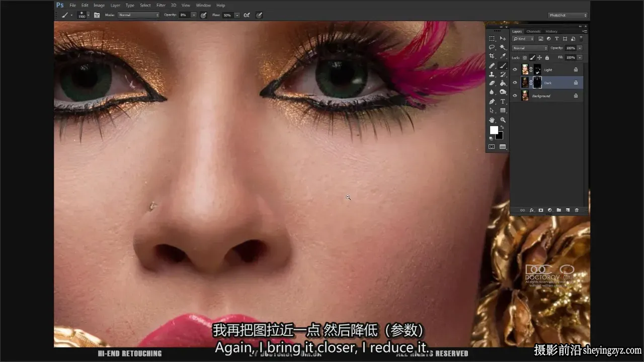Screen dimensions: 644x362
Task: Create a new layer
Action: 568,210
